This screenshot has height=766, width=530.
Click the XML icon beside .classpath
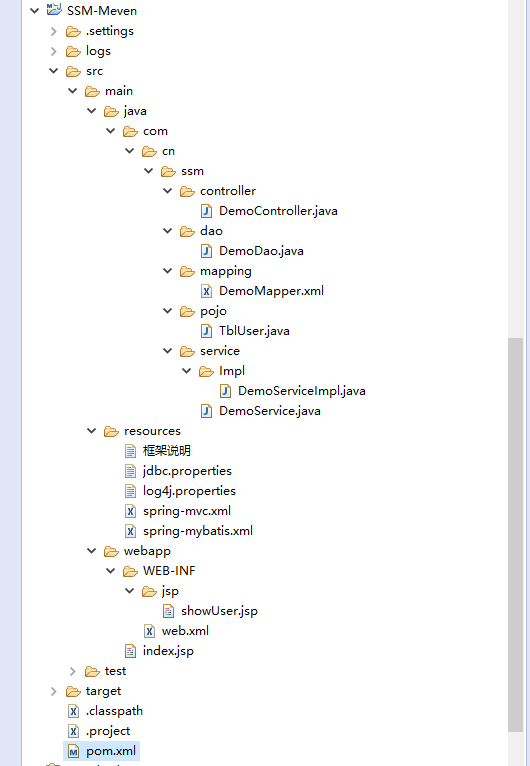(73, 711)
